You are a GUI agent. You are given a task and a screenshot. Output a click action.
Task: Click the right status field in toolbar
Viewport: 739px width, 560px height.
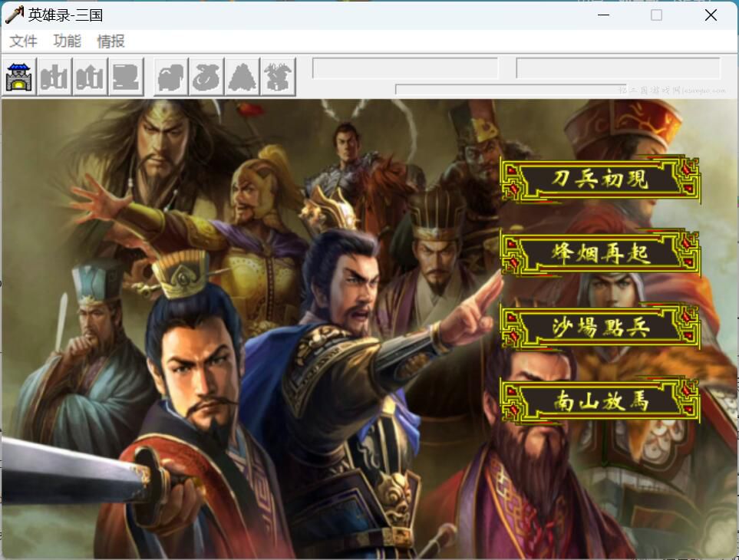point(619,68)
